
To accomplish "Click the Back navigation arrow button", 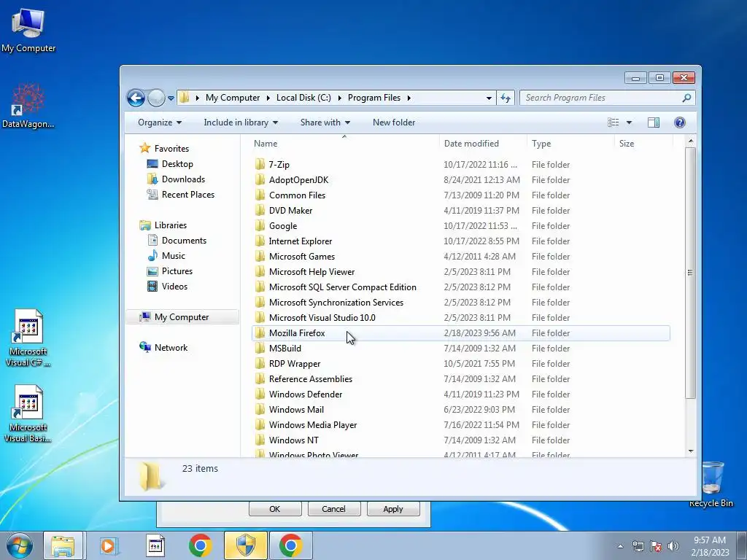I will coord(136,98).
